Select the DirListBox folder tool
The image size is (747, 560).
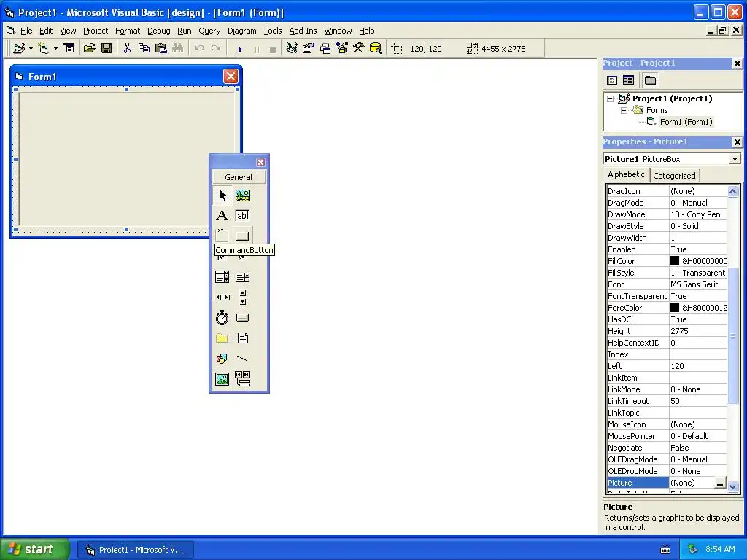point(222,338)
